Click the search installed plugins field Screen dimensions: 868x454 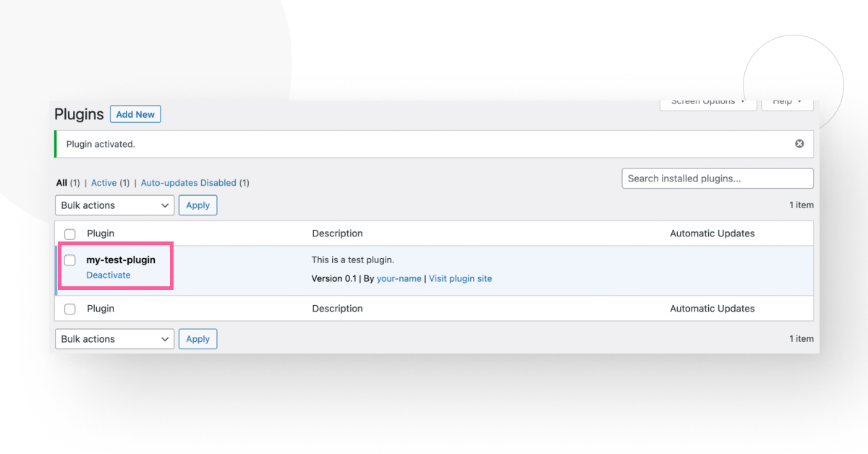click(717, 178)
